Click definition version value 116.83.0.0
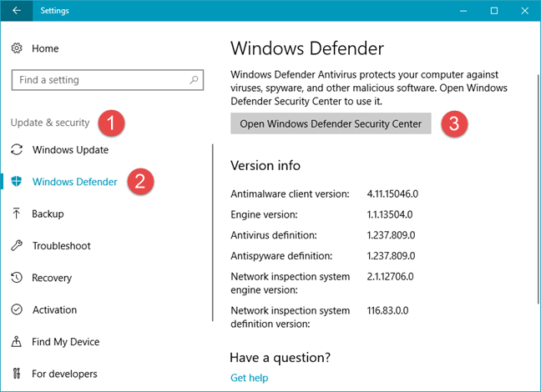 pos(387,310)
